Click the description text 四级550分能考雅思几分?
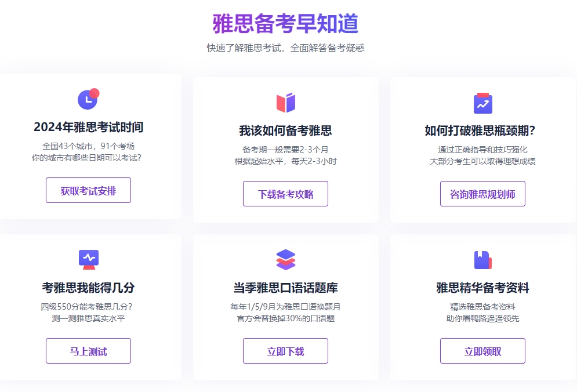Image resolution: width=577 pixels, height=392 pixels. pyautogui.click(x=86, y=307)
